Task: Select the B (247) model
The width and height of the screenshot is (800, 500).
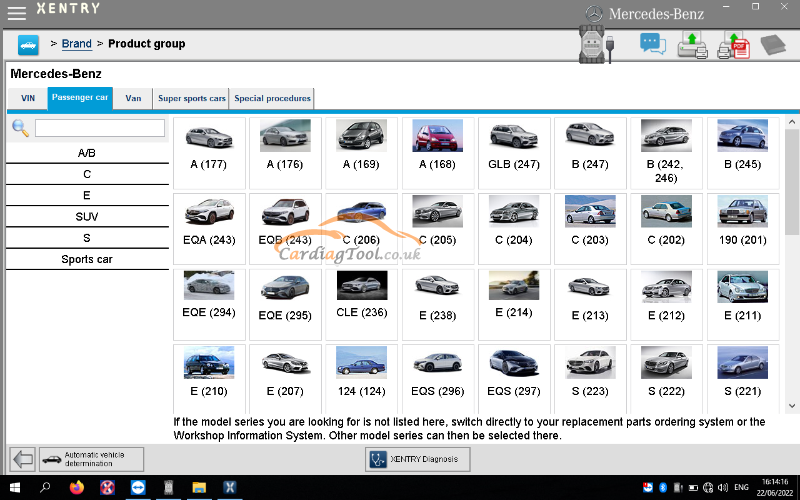Action: [x=590, y=153]
